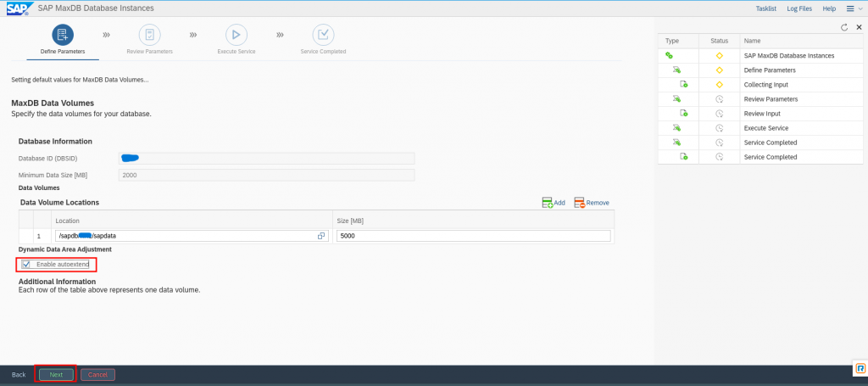Click the Service Completed checkmark step icon
Screen dimensions: 868x386
(323, 35)
